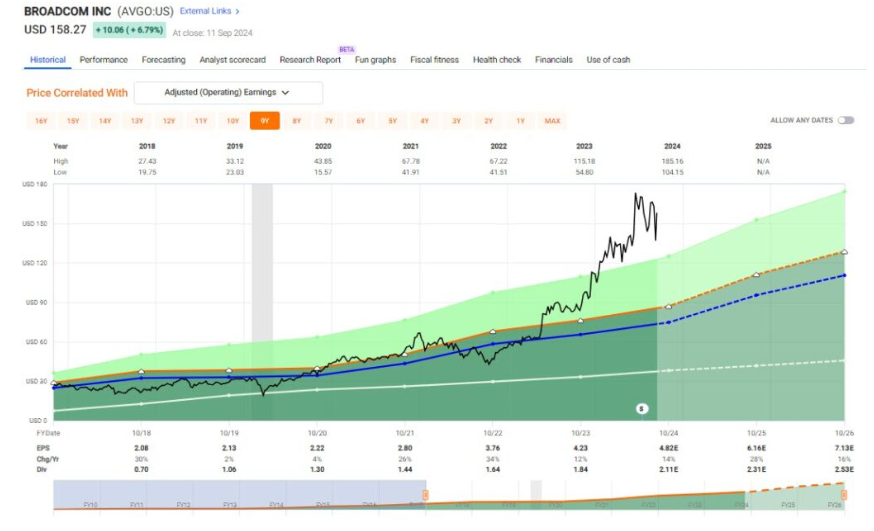Image resolution: width=874 pixels, height=531 pixels.
Task: Click the price change +10.06 badge
Action: (129, 30)
